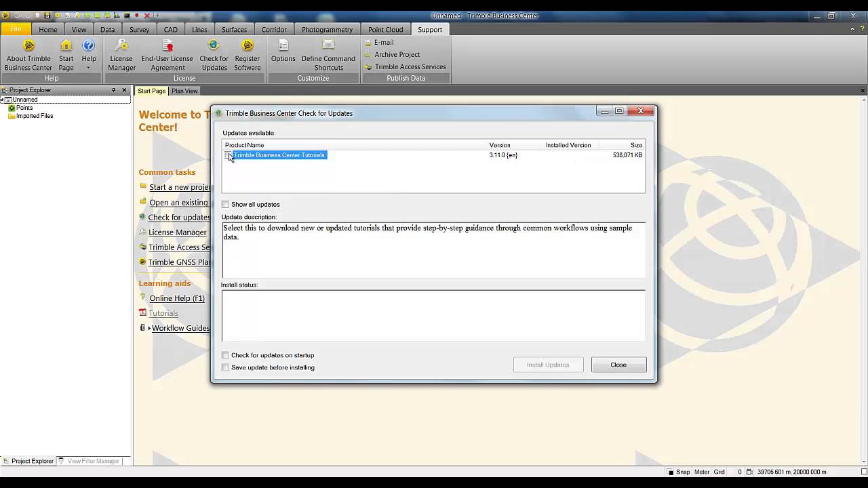868x488 pixels.
Task: Click the Project Explorer bottom tab
Action: [28, 461]
